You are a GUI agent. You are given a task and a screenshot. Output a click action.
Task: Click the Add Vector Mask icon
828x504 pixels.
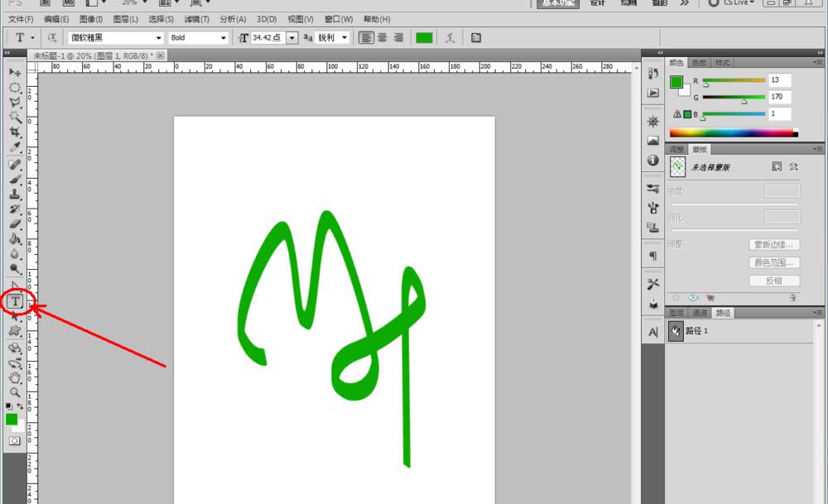[x=793, y=167]
